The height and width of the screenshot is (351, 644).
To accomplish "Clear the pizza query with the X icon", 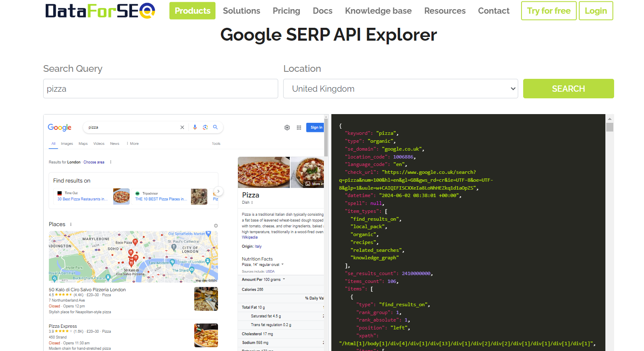I will (182, 127).
